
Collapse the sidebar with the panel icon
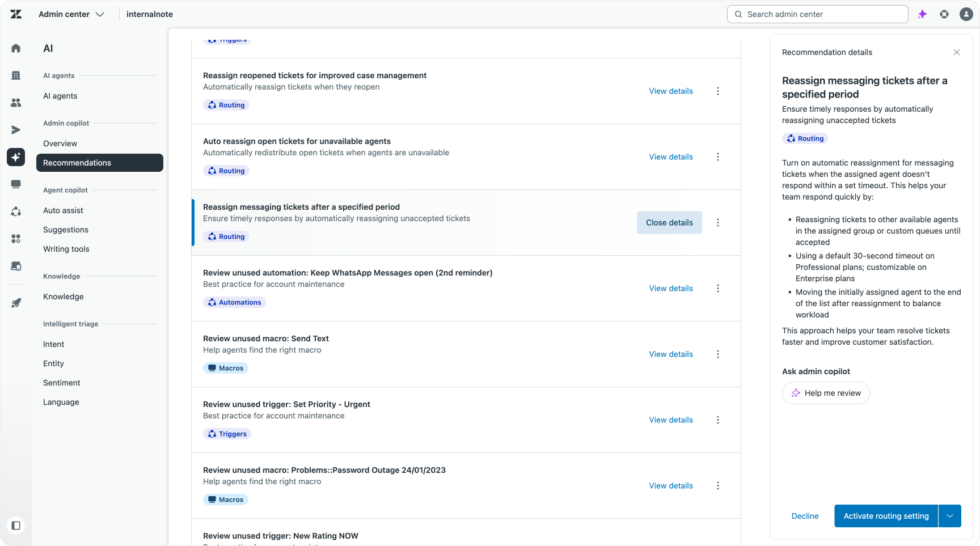[x=16, y=526]
